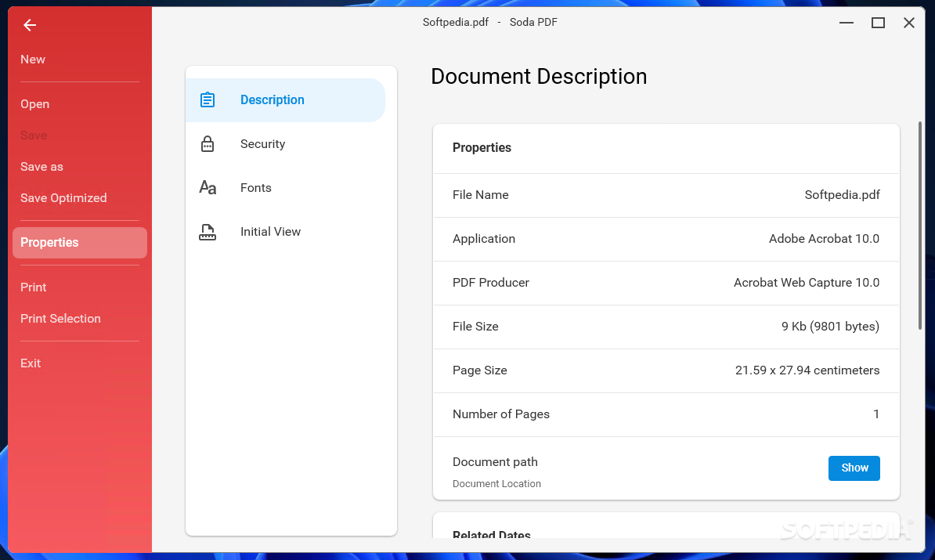Click the vertical scrollbar thumb
935x560 pixels.
coord(920,226)
